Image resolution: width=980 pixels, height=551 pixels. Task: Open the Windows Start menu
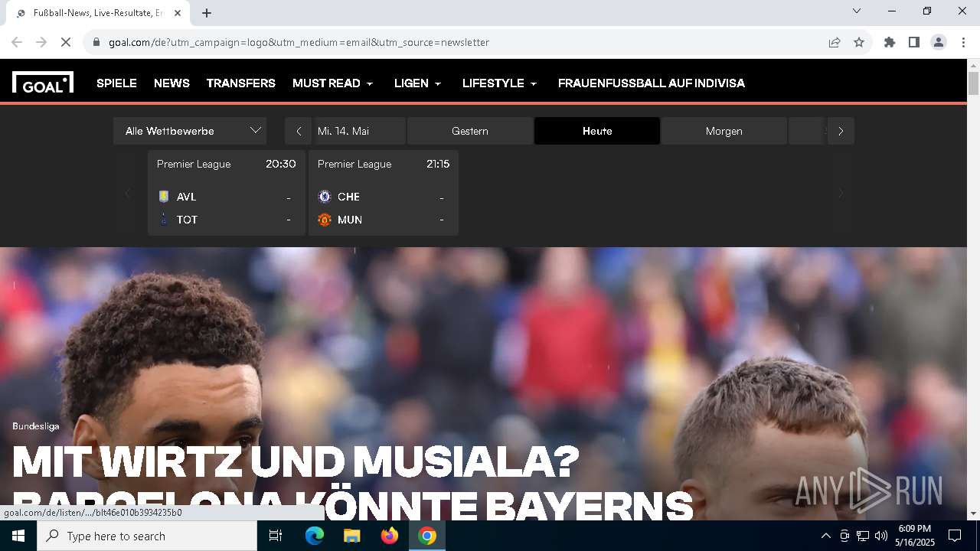click(18, 536)
